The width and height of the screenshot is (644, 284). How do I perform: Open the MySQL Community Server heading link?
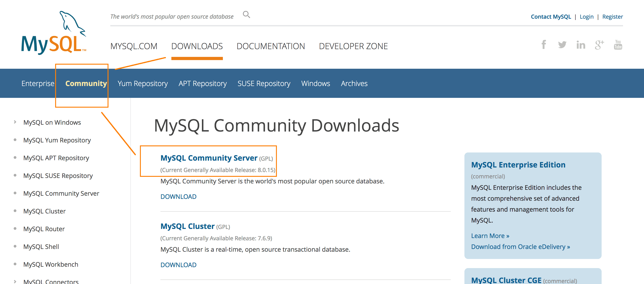(x=209, y=158)
